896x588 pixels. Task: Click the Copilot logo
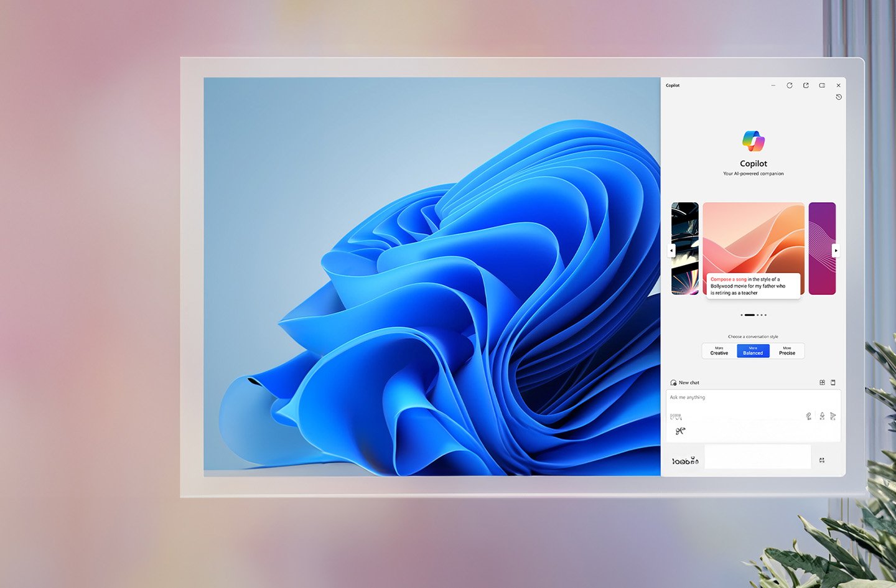[754, 141]
